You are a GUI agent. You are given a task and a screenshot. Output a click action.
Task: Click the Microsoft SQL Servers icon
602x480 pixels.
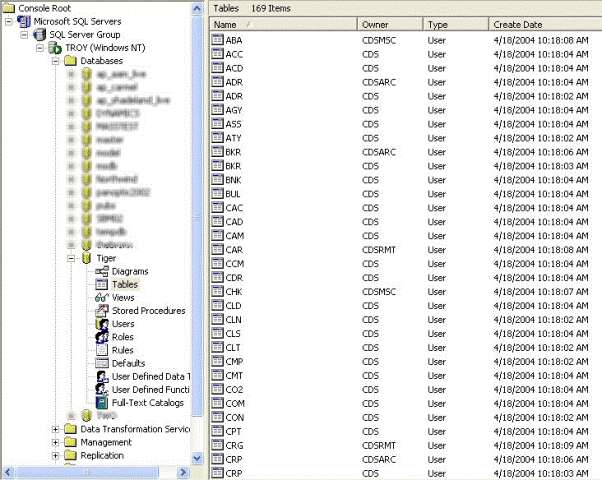point(24,22)
